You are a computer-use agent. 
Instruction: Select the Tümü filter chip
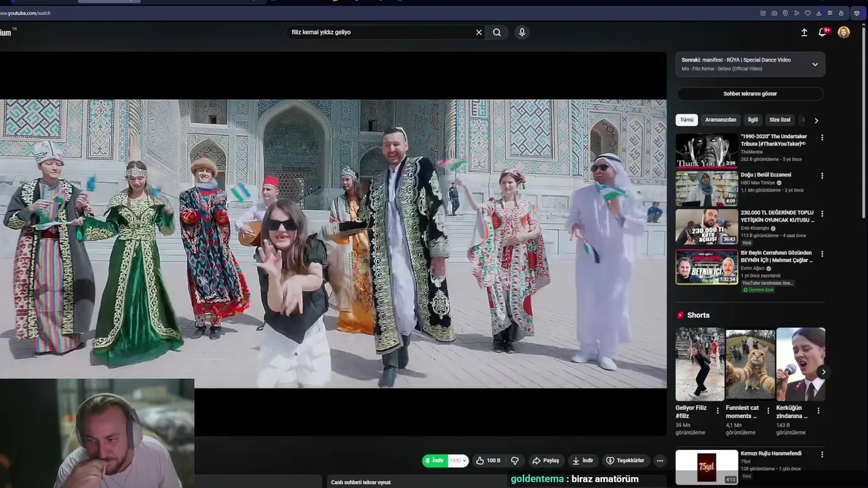687,120
